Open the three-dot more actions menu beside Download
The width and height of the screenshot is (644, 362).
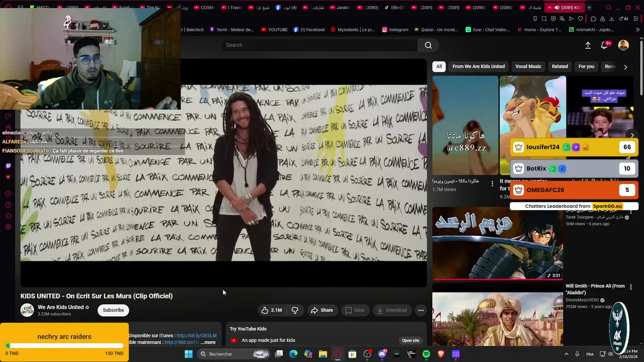421,310
